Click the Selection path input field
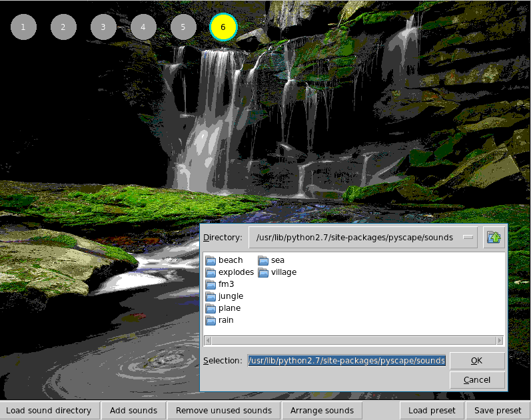Viewport: 531px width, 420px height. click(346, 361)
